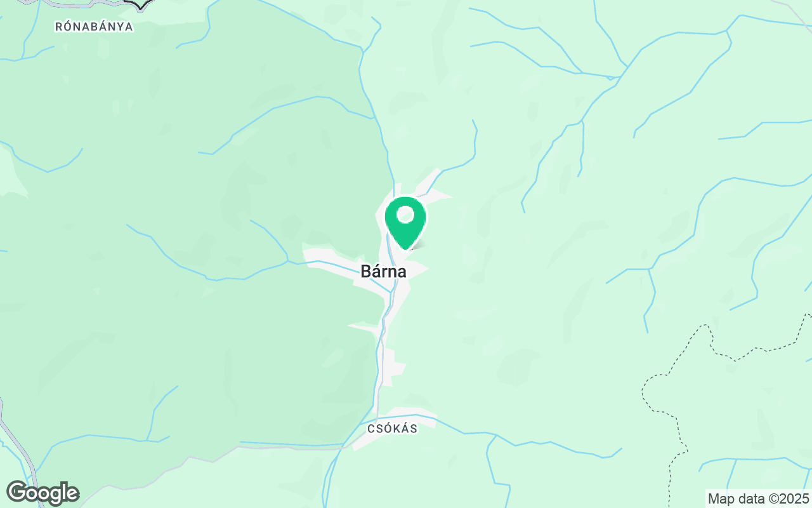Select the Bárna town label
812x508 pixels.
[383, 271]
